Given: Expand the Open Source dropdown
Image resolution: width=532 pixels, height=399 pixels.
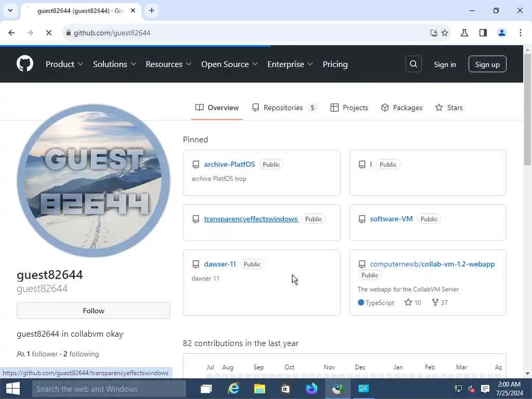Looking at the screenshot, I should 229,64.
